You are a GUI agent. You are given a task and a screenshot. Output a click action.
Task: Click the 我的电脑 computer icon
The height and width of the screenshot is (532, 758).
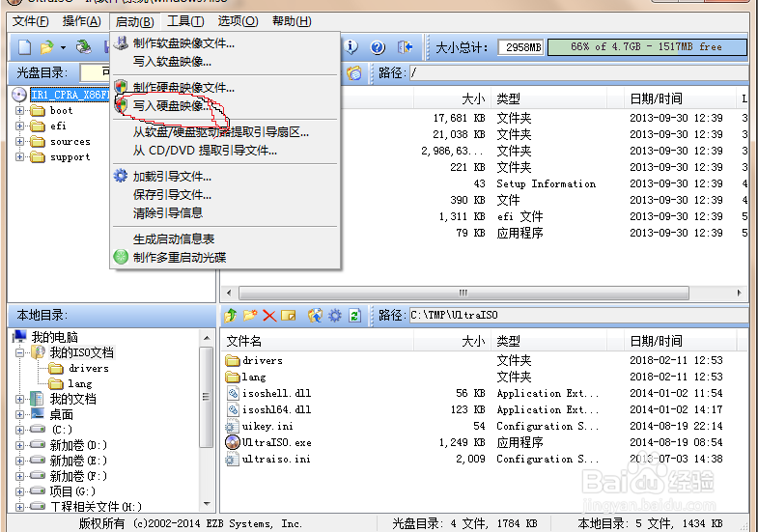click(20, 336)
